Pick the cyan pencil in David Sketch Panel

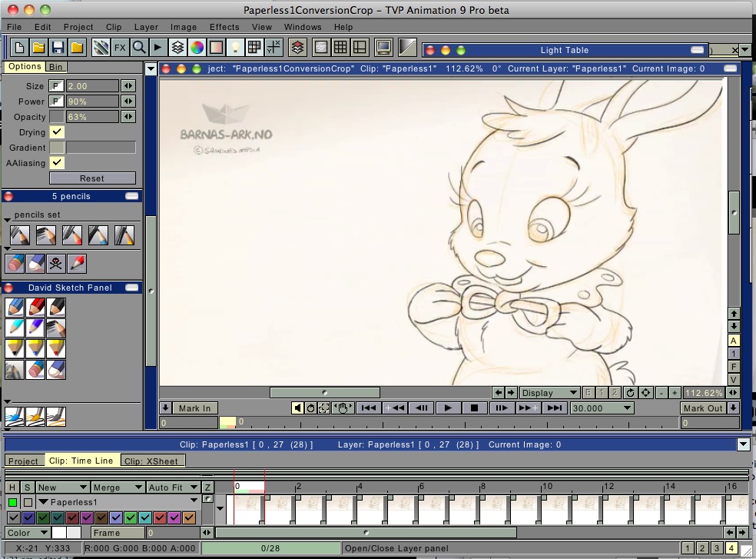[15, 328]
